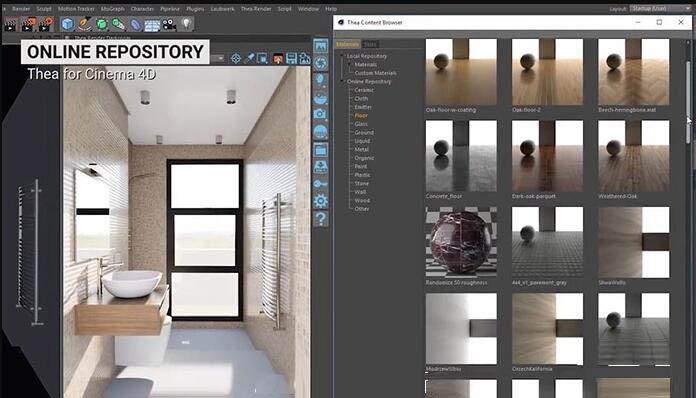696x398 pixels.
Task: Click the photo camera icon in Thea sidebar
Action: (x=320, y=114)
